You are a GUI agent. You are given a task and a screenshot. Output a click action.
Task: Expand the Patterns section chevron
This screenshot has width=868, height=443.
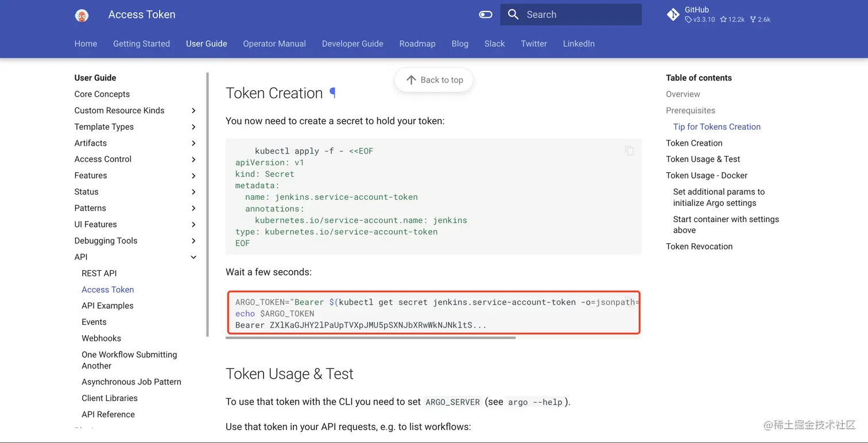click(193, 208)
